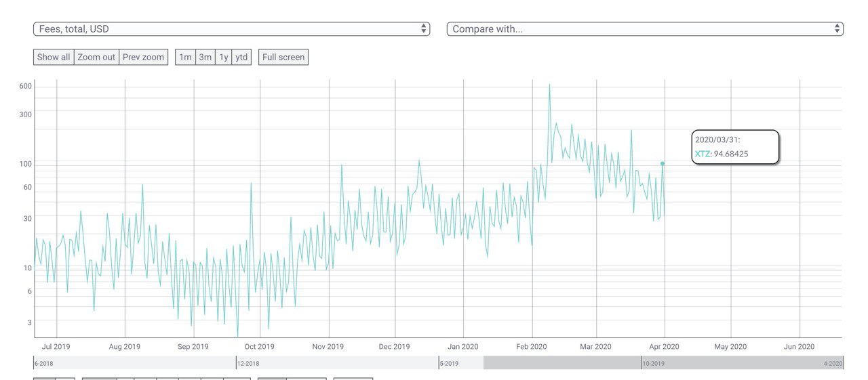The height and width of the screenshot is (380, 868).
Task: Click the Dec 2019 axis label
Action: pyautogui.click(x=394, y=347)
